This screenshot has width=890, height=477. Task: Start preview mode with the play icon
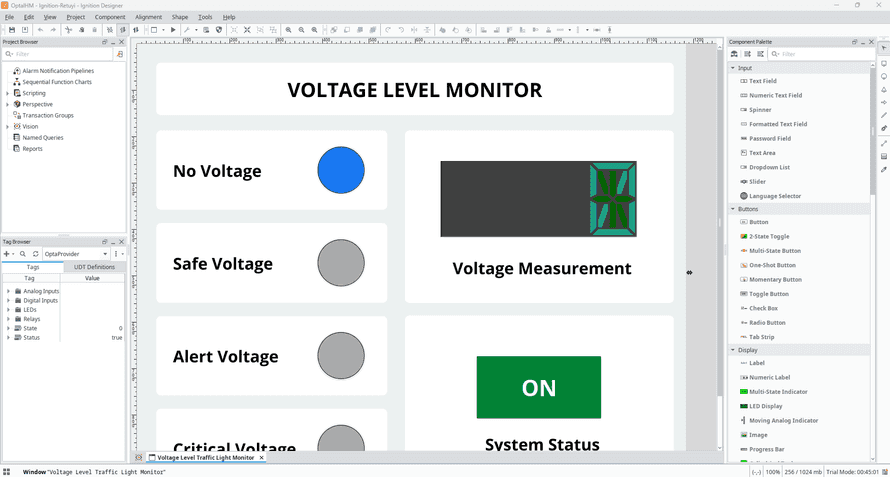pyautogui.click(x=173, y=30)
